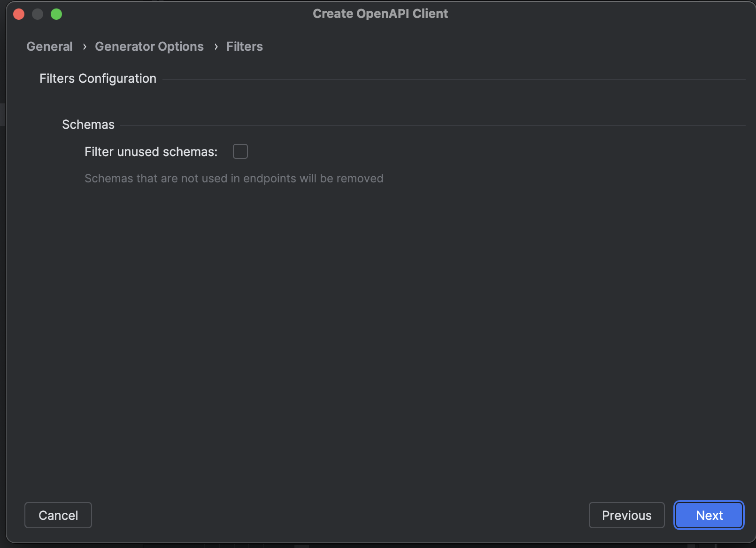Click the empty area below the description
Image resolution: width=756 pixels, height=548 pixels.
pos(376,329)
